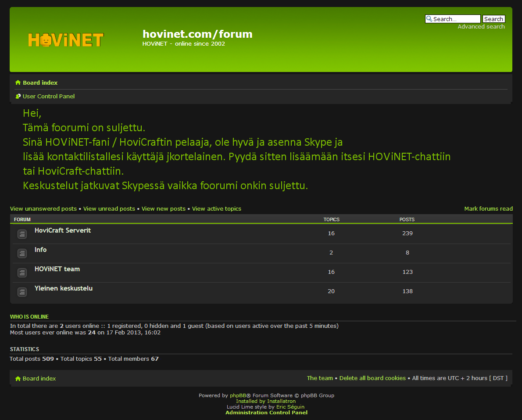
Task: Open View new posts
Action: [164, 209]
